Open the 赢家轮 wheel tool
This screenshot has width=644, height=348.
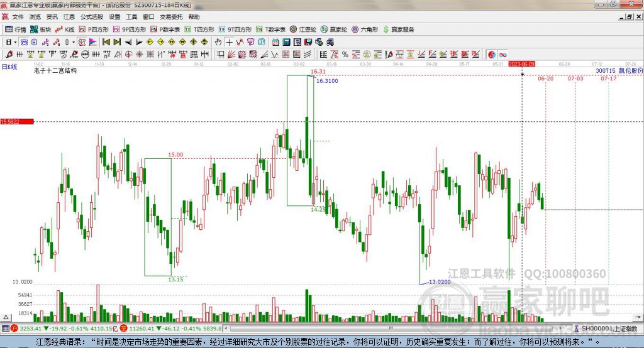334,30
